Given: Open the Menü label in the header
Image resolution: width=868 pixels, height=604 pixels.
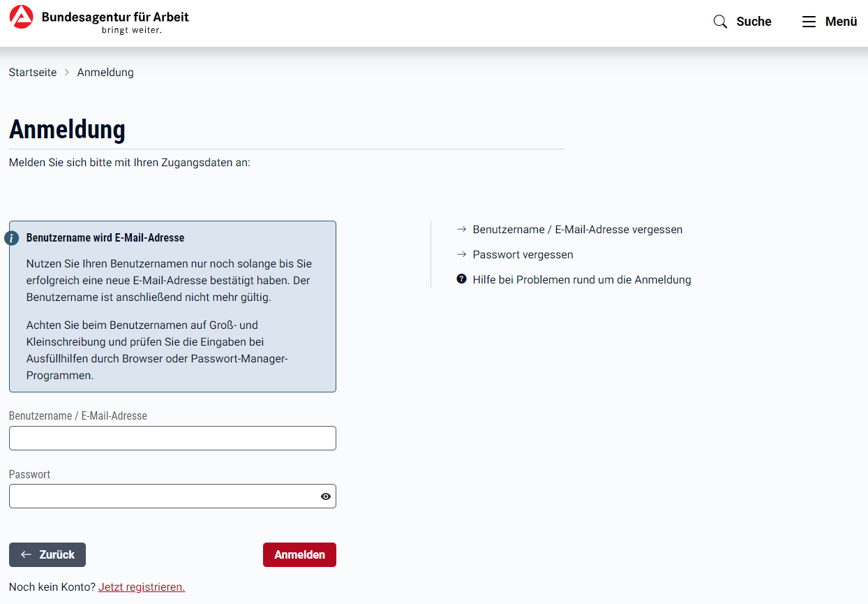Looking at the screenshot, I should pos(841,22).
